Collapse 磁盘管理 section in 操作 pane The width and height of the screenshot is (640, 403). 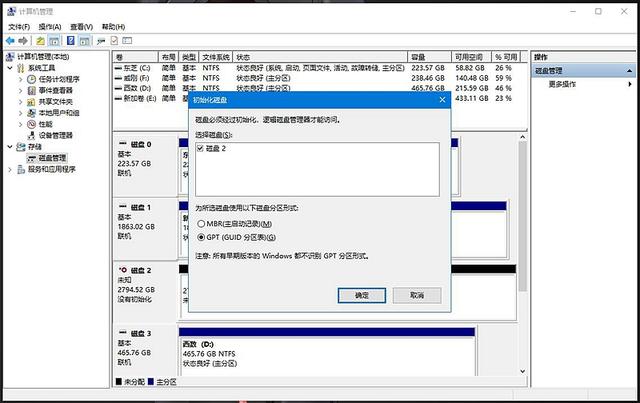[629, 71]
